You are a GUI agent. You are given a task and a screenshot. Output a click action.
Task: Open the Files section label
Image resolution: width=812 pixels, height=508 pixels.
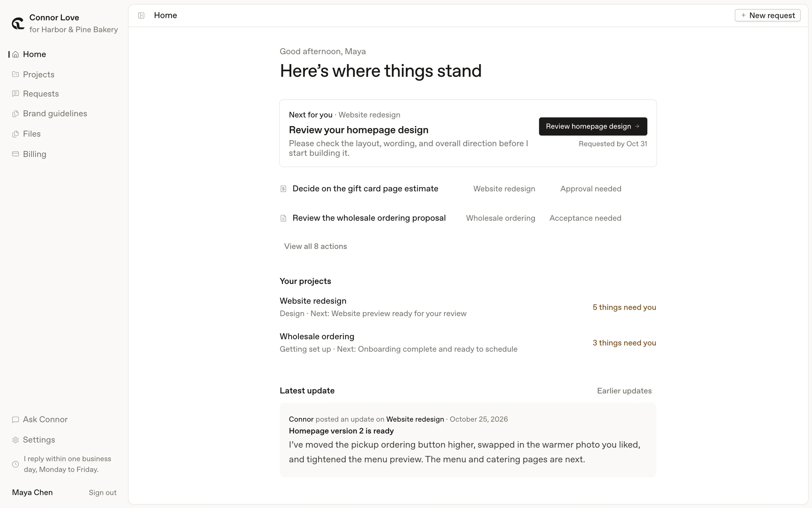click(32, 134)
